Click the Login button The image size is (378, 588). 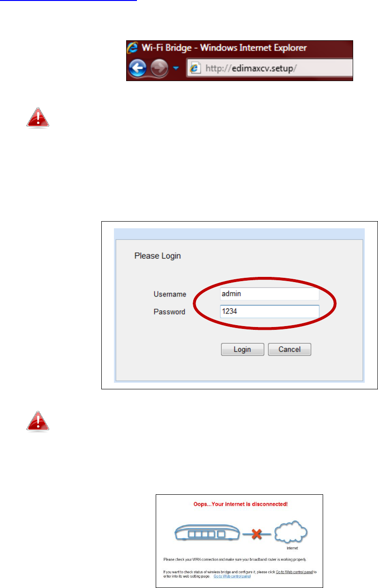tap(242, 350)
